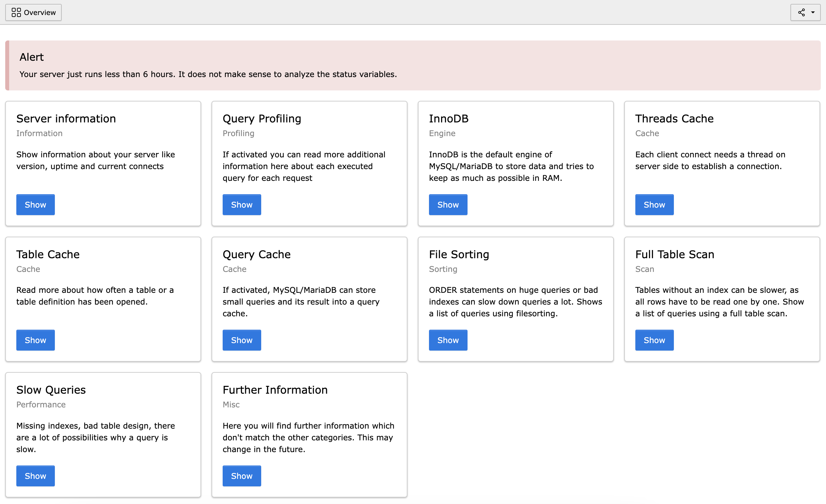Show the Query Cache information
Image resolution: width=826 pixels, height=504 pixels.
(241, 340)
